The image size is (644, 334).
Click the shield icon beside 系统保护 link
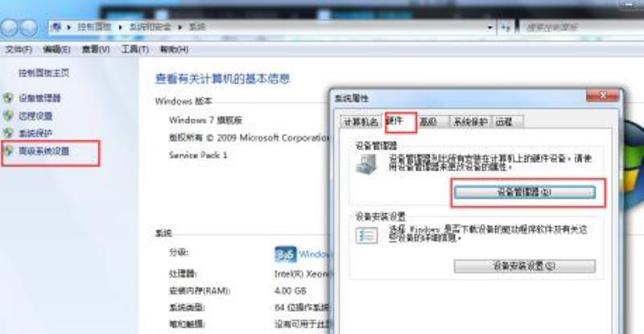[8, 133]
